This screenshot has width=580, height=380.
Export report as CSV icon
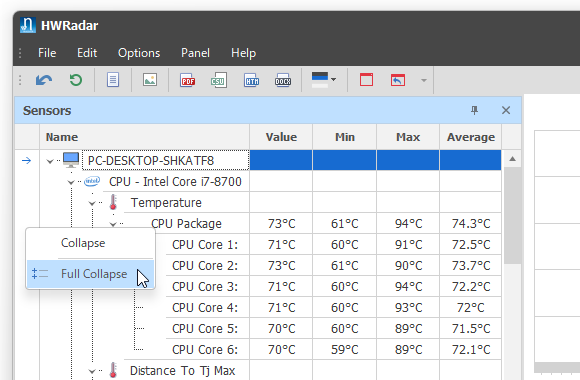pyautogui.click(x=219, y=80)
